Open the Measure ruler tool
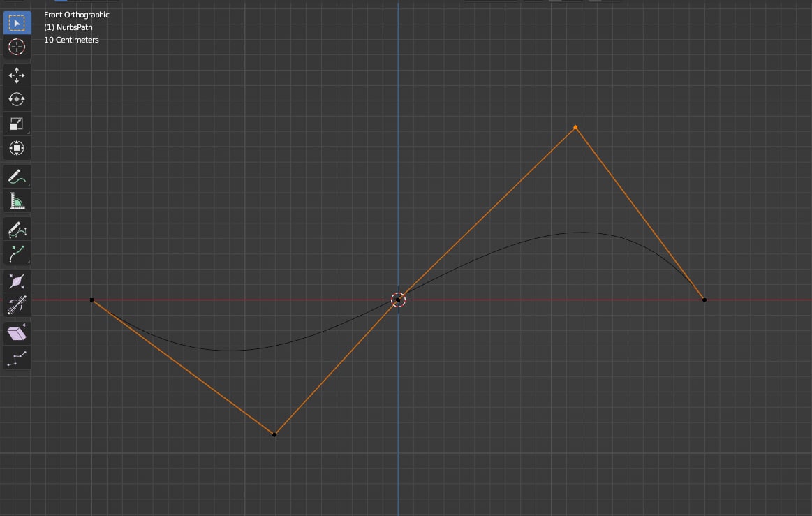The height and width of the screenshot is (516, 812). 17,201
